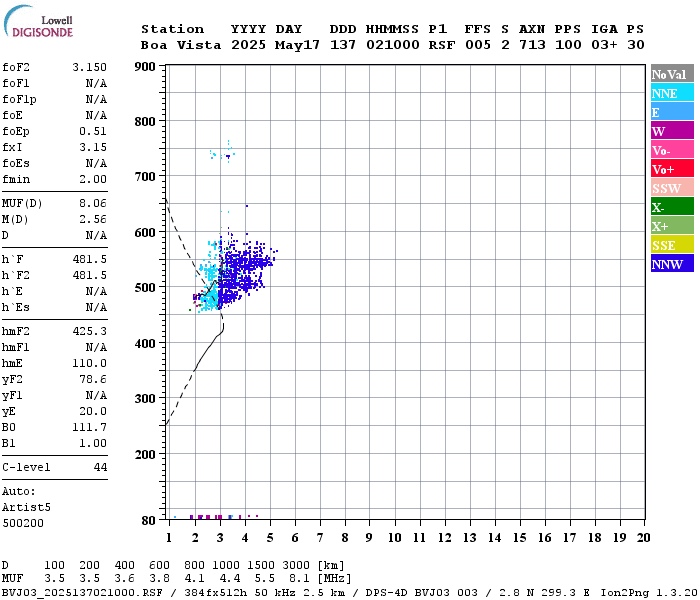The height and width of the screenshot is (600, 700).
Task: Click the 20 MHz frequency axis label
Action: 643,538
